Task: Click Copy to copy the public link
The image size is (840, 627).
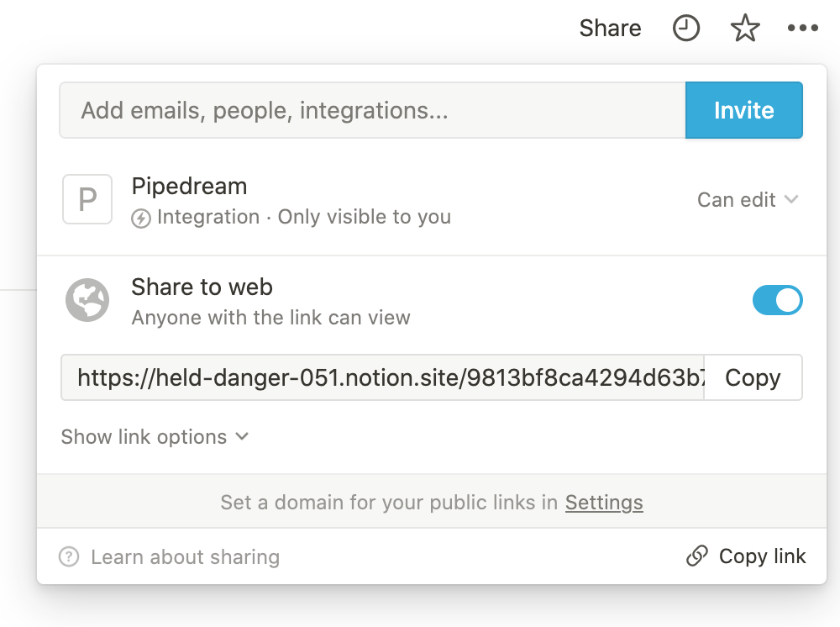Action: point(752,377)
